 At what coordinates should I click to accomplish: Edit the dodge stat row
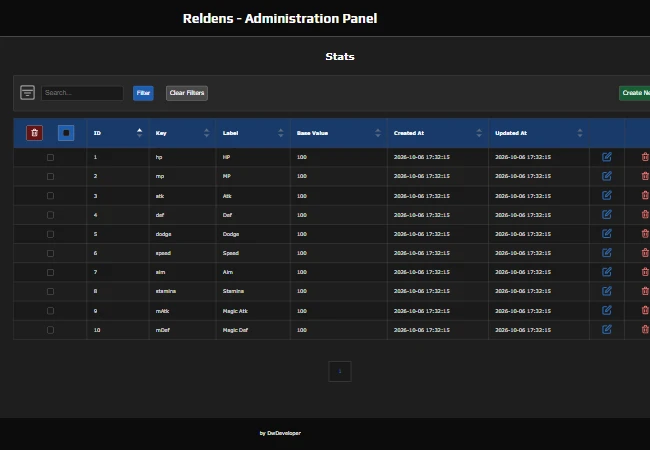pyautogui.click(x=606, y=233)
